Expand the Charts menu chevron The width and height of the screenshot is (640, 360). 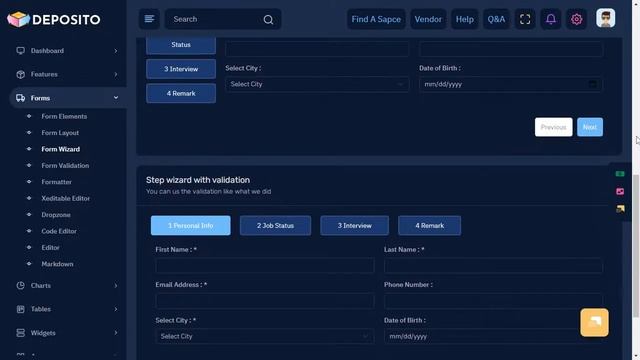pyautogui.click(x=116, y=286)
